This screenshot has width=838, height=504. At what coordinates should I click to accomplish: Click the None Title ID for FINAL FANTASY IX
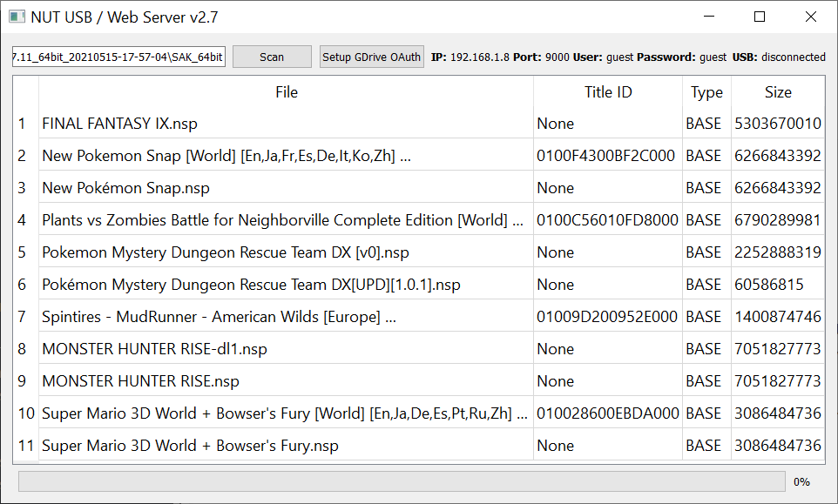[x=555, y=124]
